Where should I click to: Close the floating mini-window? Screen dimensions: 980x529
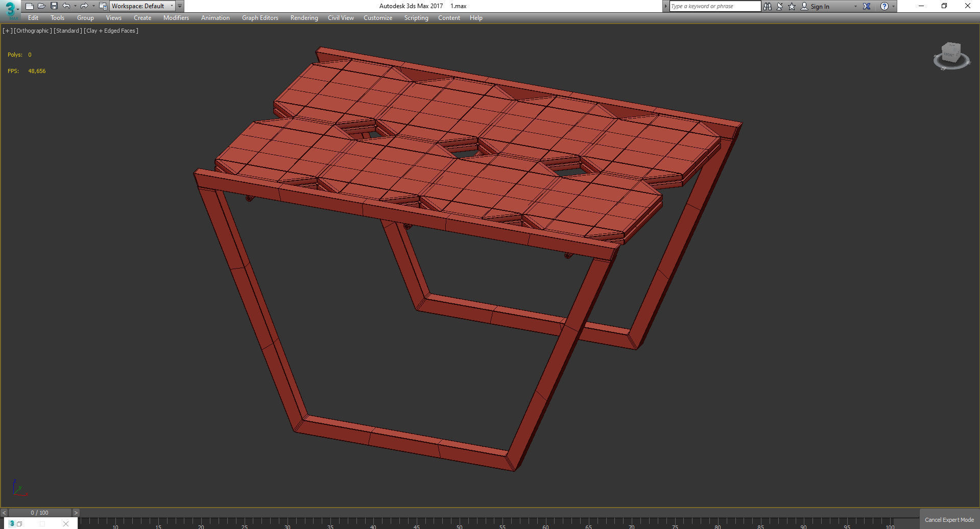(66, 523)
